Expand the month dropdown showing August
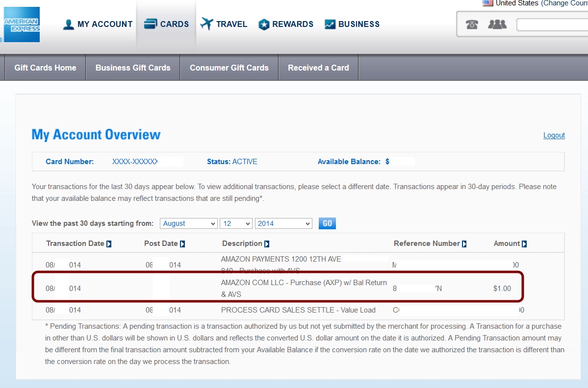Viewport: 588px width, 388px height. coord(188,223)
